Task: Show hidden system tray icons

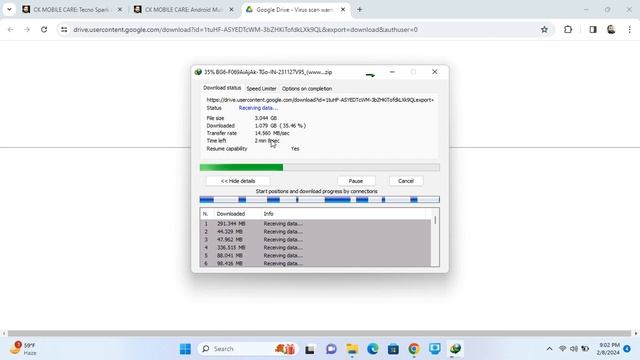Action: 549,349
